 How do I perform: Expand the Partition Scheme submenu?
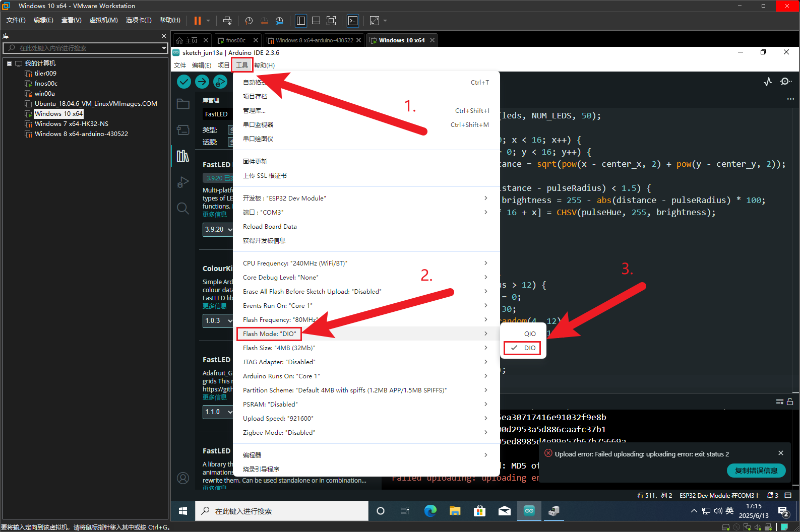point(366,390)
